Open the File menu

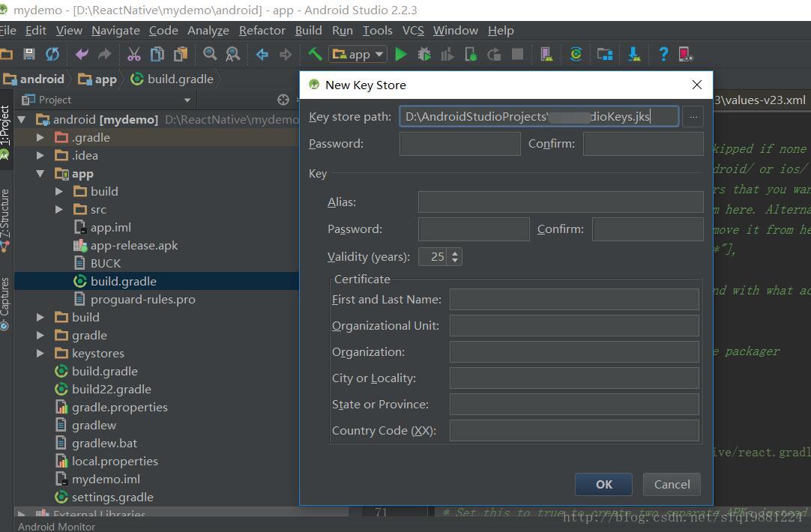(7, 31)
